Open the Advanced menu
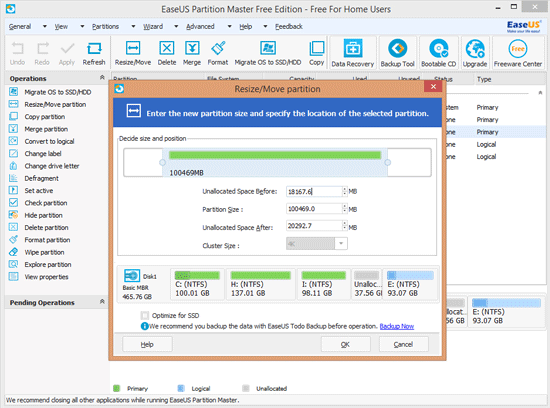Image resolution: width=550 pixels, height=408 pixels. click(x=200, y=26)
